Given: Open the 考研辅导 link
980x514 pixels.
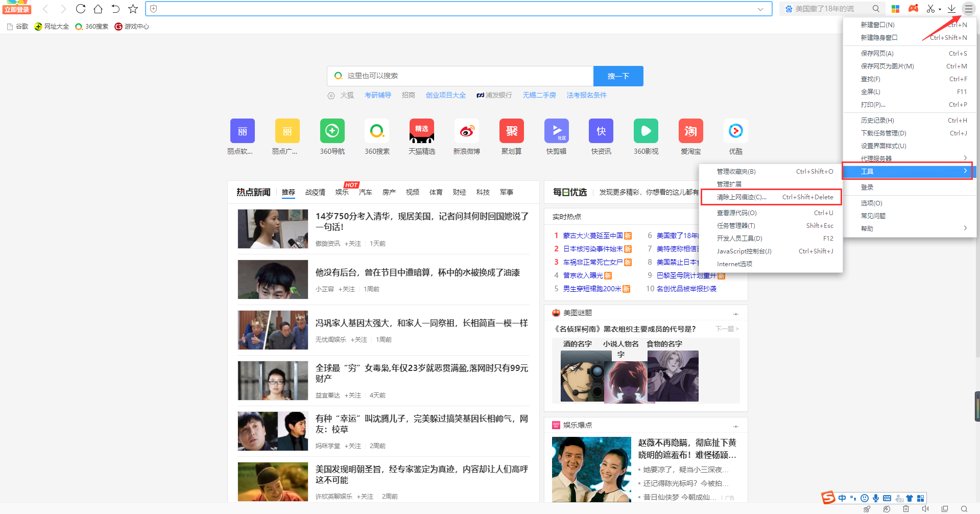Looking at the screenshot, I should coord(378,95).
